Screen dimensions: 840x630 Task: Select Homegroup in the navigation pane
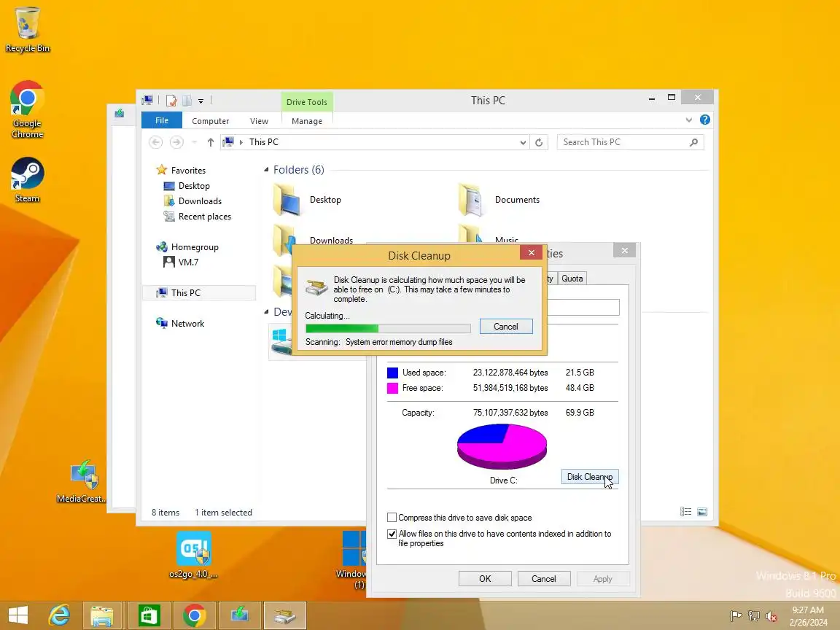(187, 247)
